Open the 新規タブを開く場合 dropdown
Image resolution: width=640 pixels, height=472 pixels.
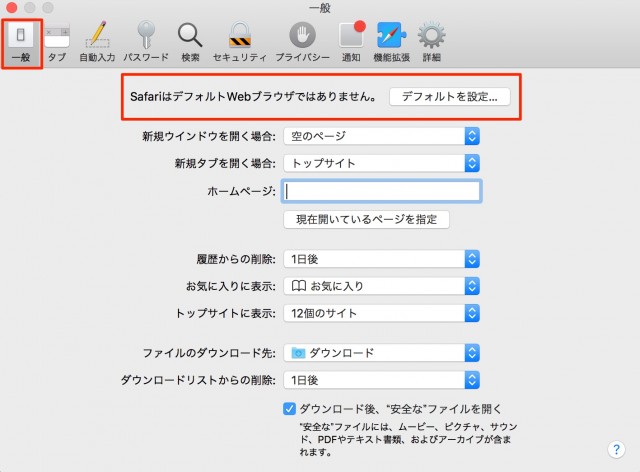381,163
